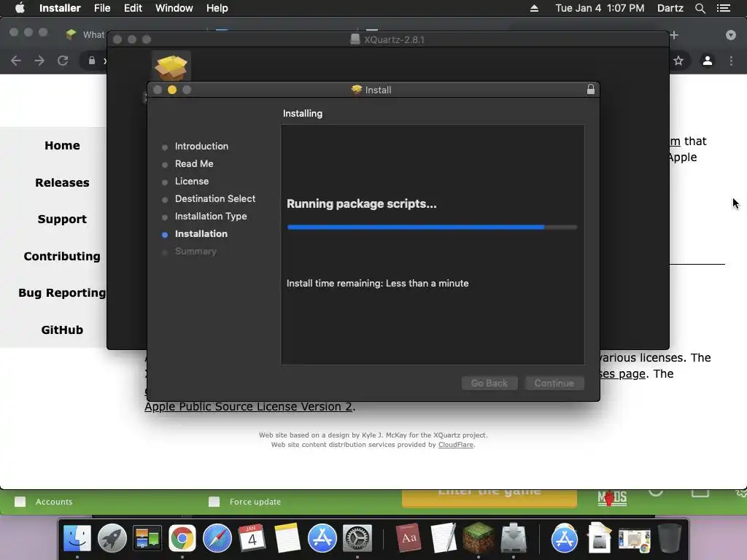Open the screenshot preview stack in dock

[x=634, y=540]
